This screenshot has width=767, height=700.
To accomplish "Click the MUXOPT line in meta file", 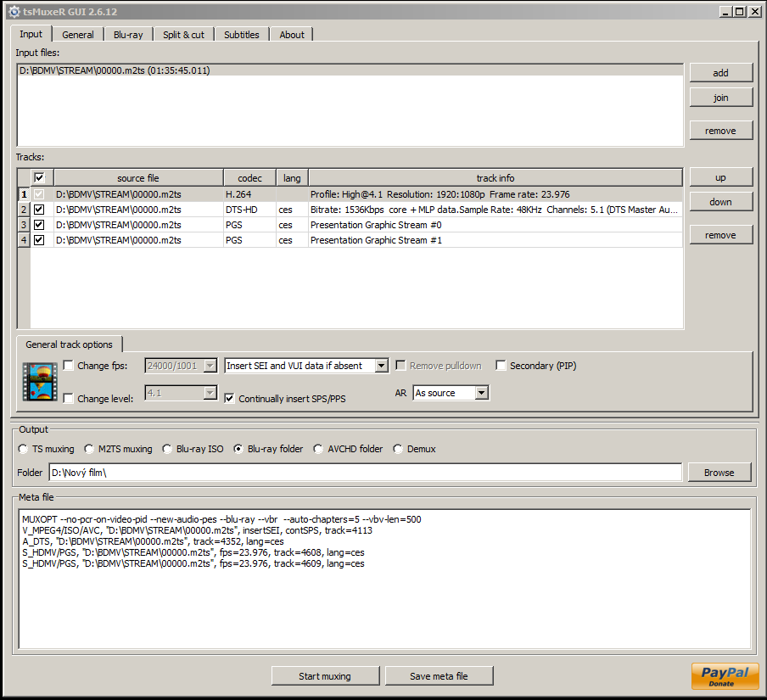I will click(x=221, y=519).
